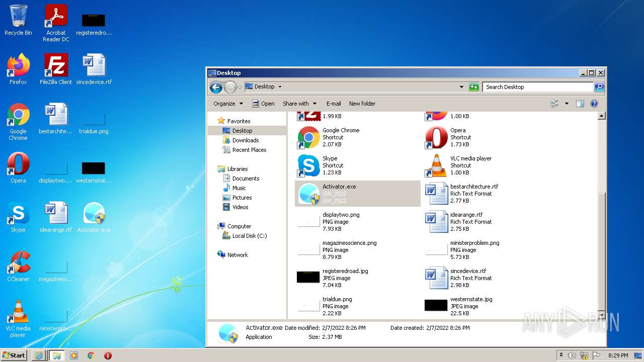Select CCleaner desktop shortcut

(18, 266)
